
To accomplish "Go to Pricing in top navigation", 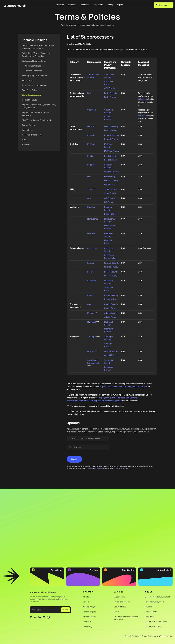I will tap(110, 5).
